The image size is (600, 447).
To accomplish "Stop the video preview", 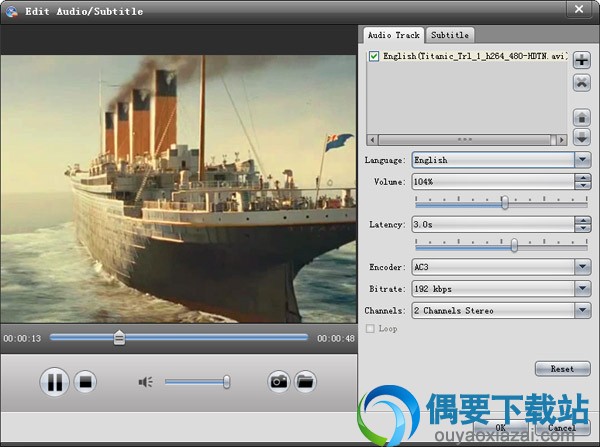I will click(85, 382).
